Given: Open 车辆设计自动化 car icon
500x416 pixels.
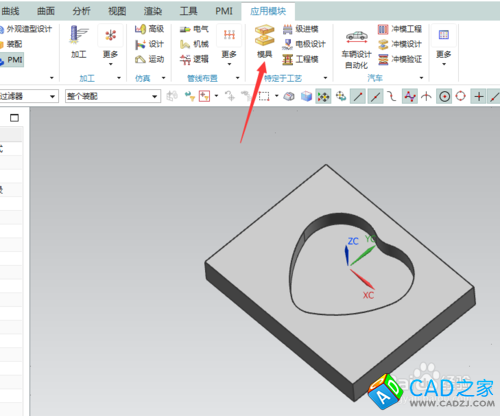Looking at the screenshot, I should coord(356,48).
